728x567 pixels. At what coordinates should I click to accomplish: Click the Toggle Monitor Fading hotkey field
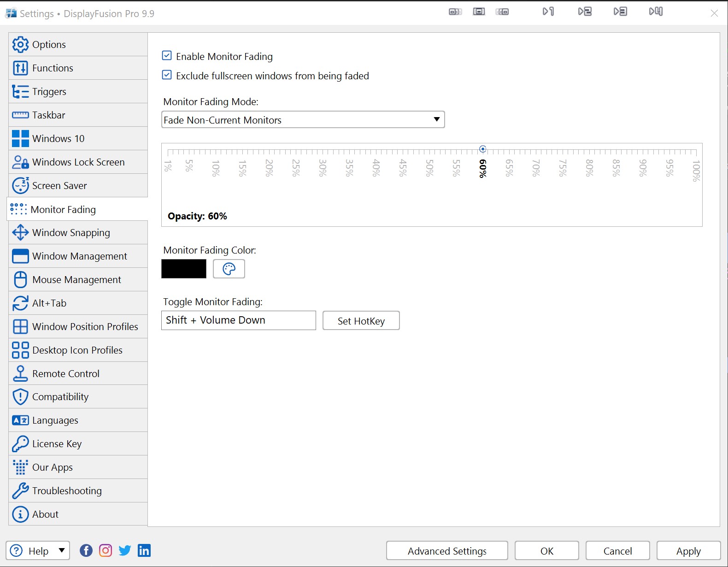pyautogui.click(x=238, y=320)
